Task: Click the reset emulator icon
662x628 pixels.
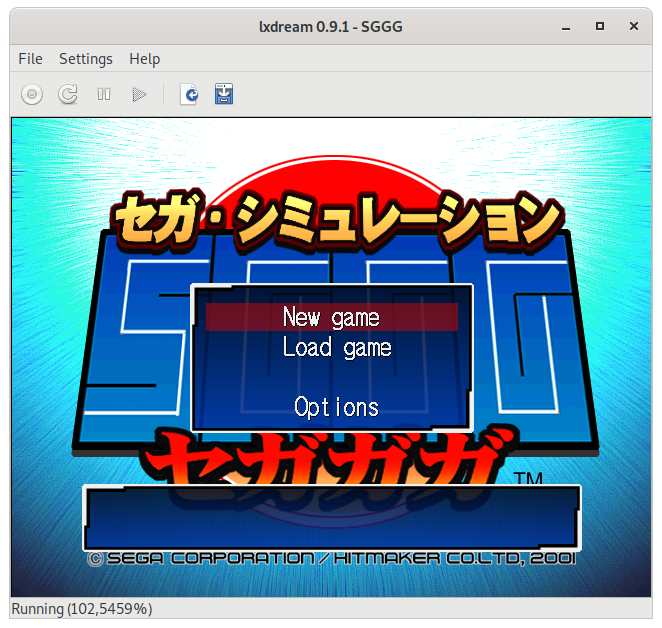Action: pos(68,94)
